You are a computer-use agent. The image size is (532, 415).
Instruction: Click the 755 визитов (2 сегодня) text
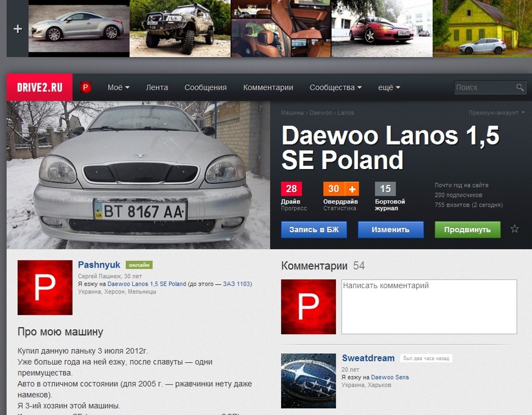point(469,205)
